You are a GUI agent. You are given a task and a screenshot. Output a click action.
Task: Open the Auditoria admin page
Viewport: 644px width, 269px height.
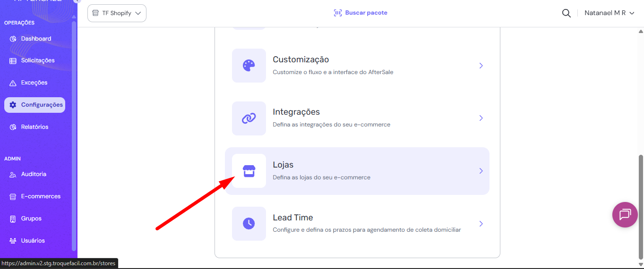33,174
